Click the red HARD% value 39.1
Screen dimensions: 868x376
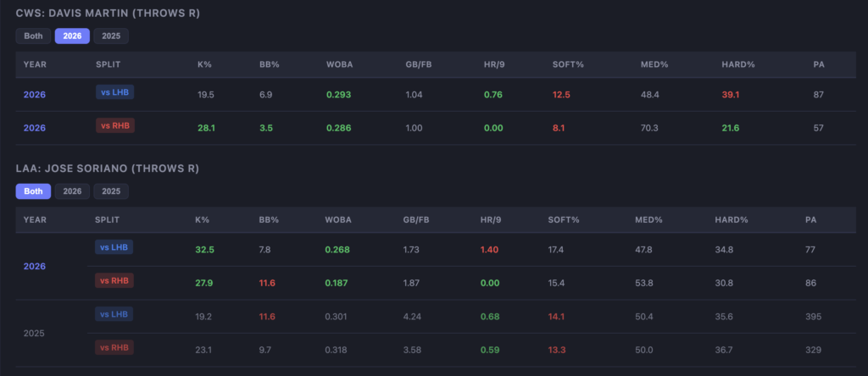(731, 95)
